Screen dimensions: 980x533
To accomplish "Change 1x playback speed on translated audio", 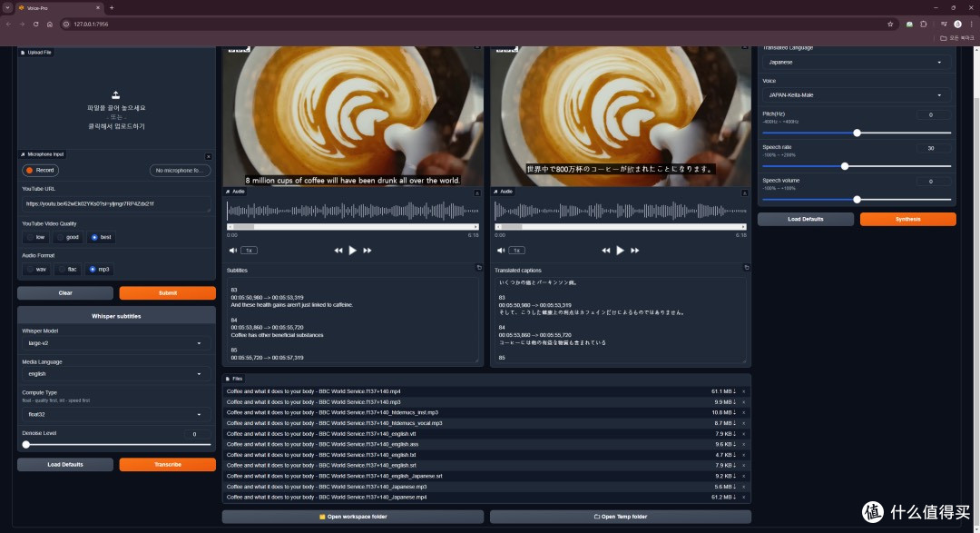I will tap(516, 251).
